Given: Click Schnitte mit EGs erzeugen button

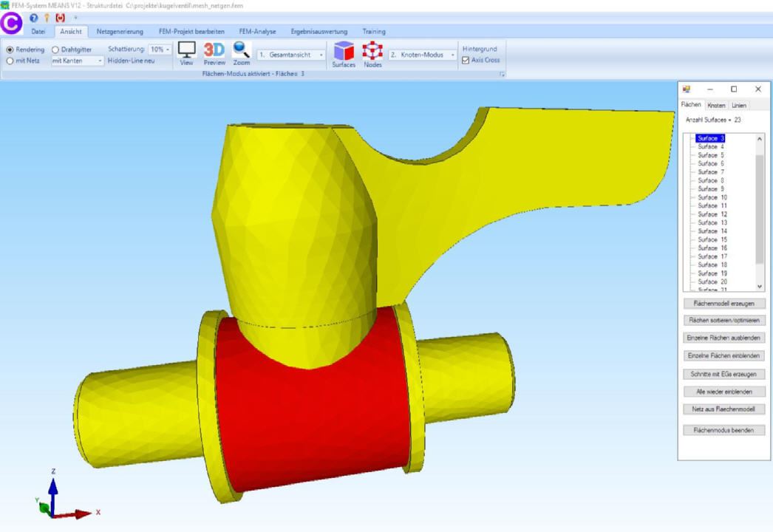Looking at the screenshot, I should click(x=723, y=374).
